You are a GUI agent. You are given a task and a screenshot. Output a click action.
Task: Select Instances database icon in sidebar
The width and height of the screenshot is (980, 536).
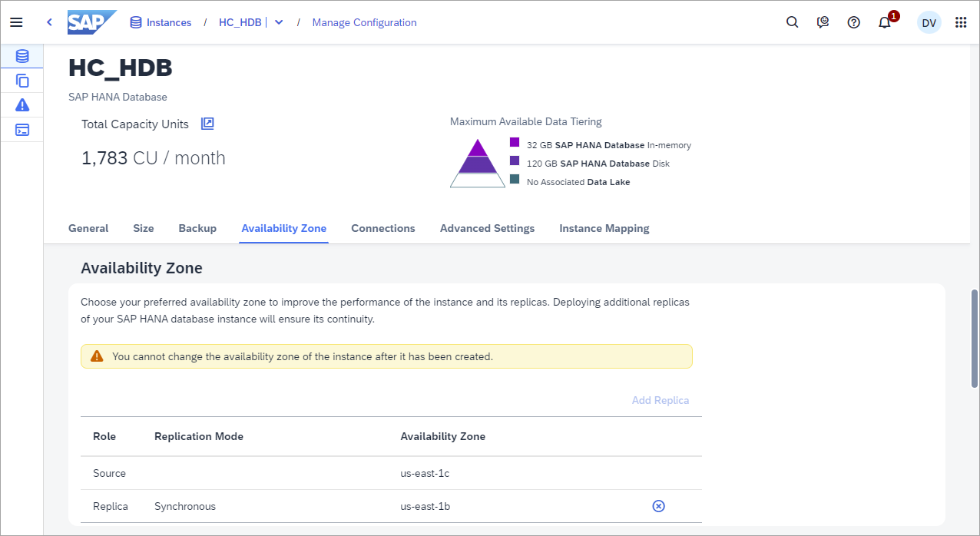pos(22,56)
